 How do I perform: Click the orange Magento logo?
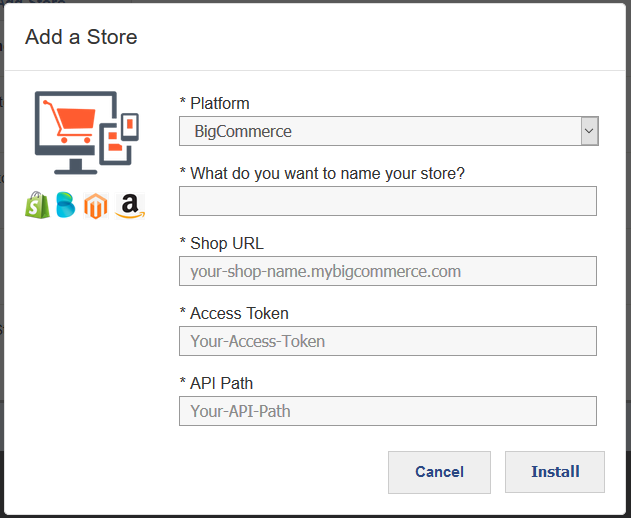(x=96, y=206)
